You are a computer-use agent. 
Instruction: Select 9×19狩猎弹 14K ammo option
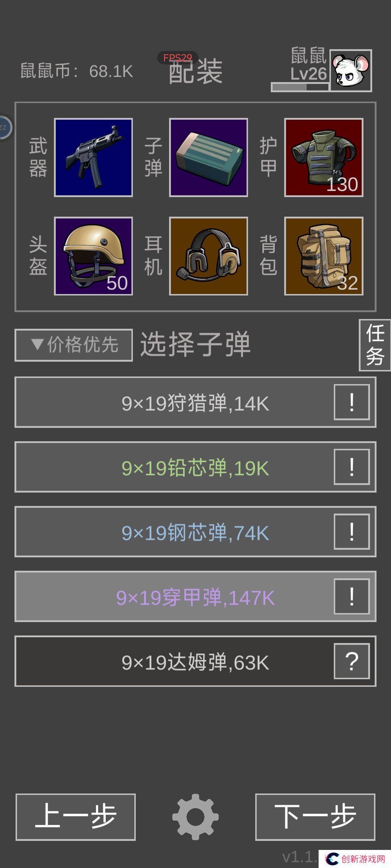coord(195,402)
